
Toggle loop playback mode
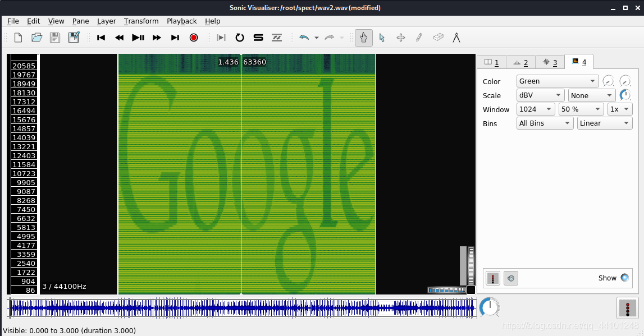click(x=240, y=38)
